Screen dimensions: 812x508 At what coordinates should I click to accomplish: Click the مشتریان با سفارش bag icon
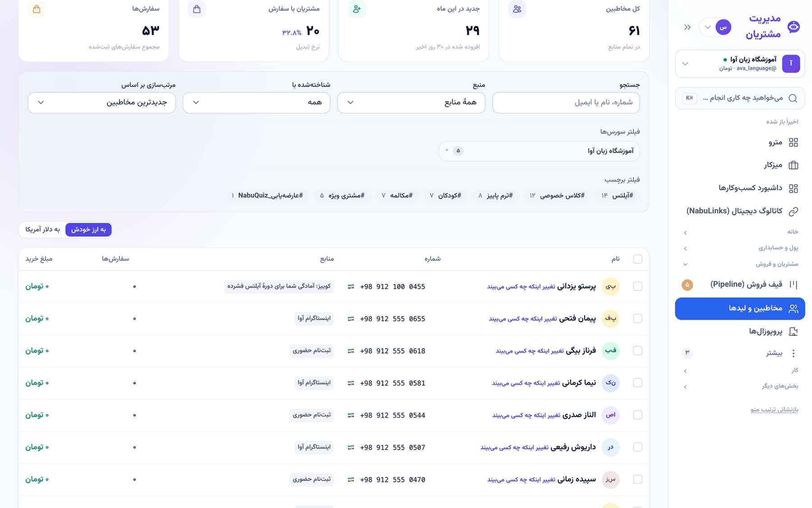click(197, 9)
